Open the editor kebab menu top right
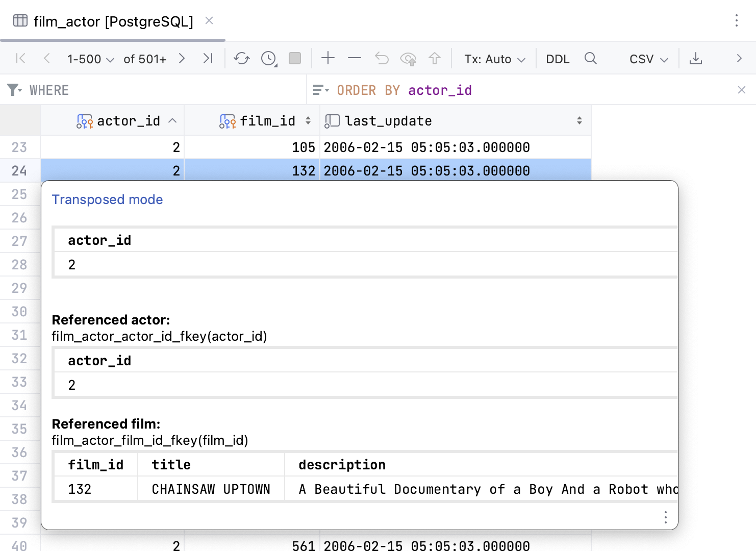Viewport: 756px width, 551px height. 737,21
